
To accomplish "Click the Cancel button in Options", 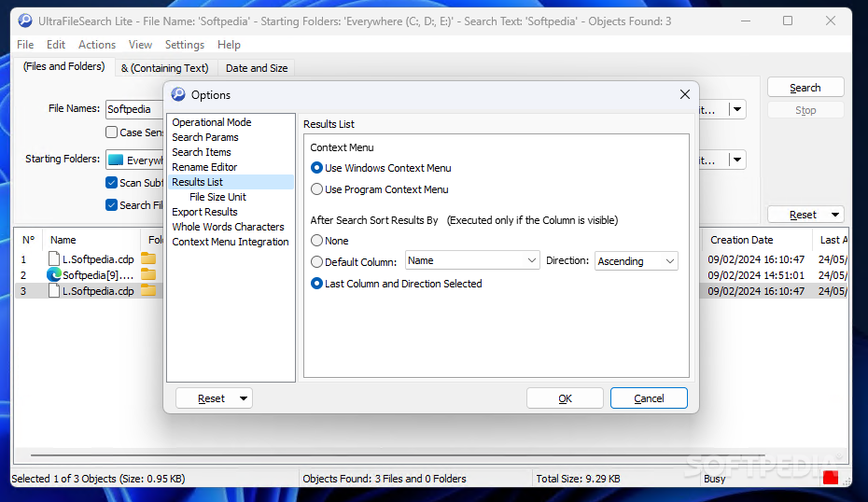I will click(649, 398).
